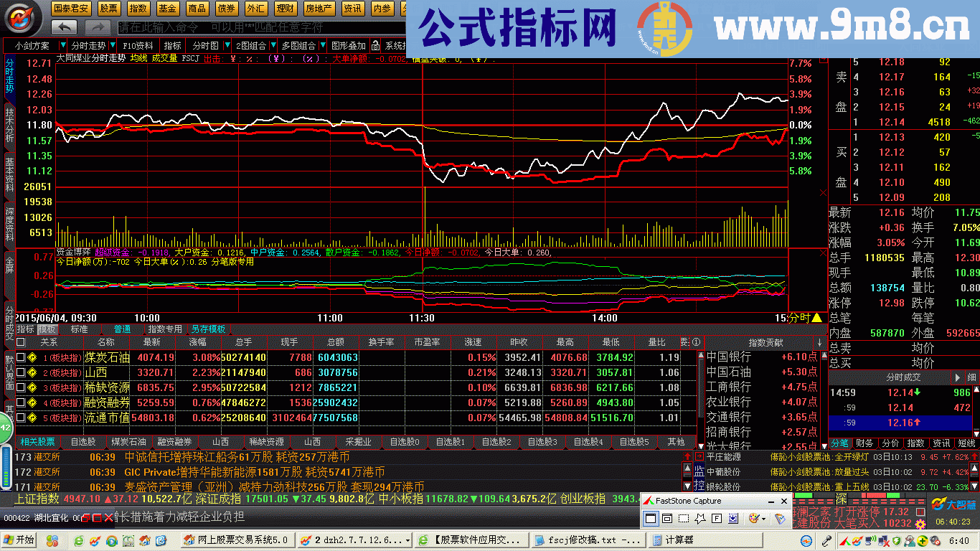Click the lock icon beside 图形叠加
The height and width of the screenshot is (551, 980).
(374, 45)
